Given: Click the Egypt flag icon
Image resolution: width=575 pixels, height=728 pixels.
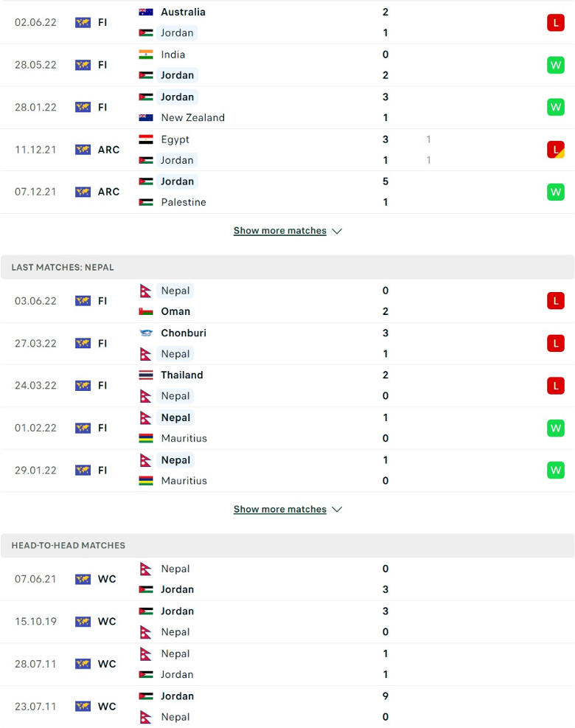Looking at the screenshot, I should click(146, 139).
